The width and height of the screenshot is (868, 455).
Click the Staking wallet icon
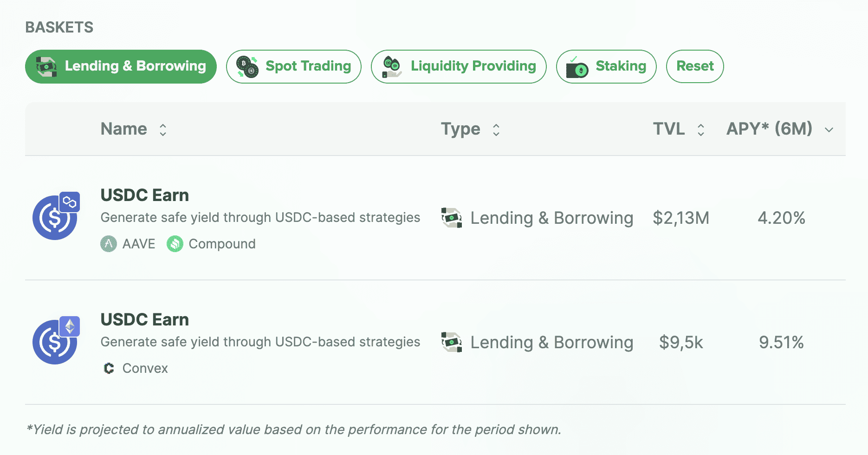pos(577,67)
